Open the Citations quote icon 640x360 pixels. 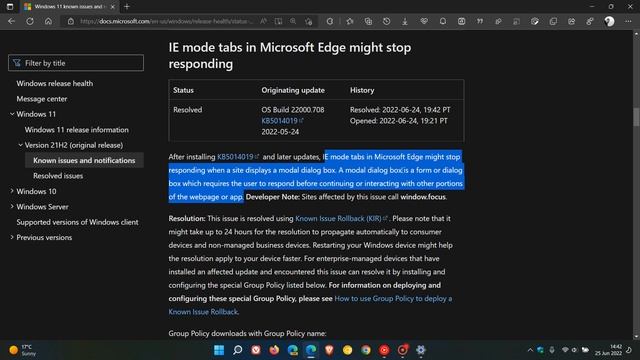click(480, 21)
